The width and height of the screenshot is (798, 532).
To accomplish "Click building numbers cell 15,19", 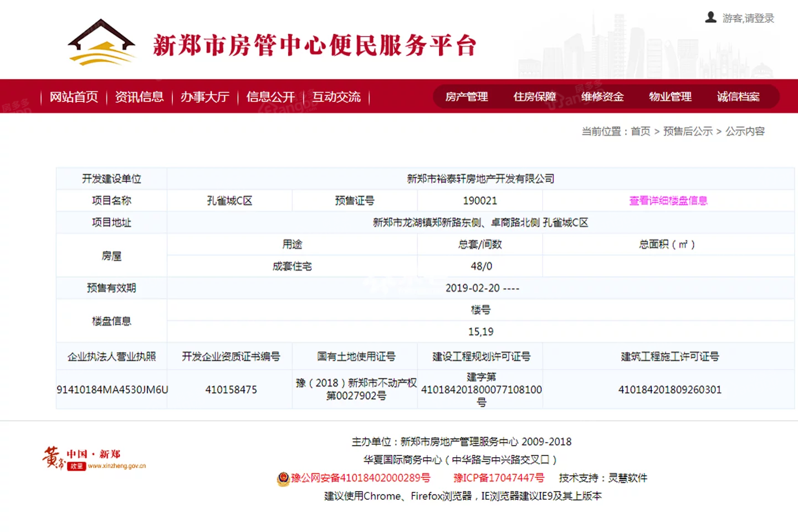I will (480, 332).
